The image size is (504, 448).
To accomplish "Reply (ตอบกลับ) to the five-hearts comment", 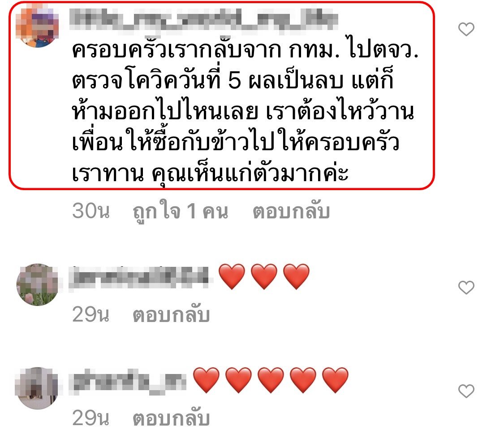I will click(171, 418).
